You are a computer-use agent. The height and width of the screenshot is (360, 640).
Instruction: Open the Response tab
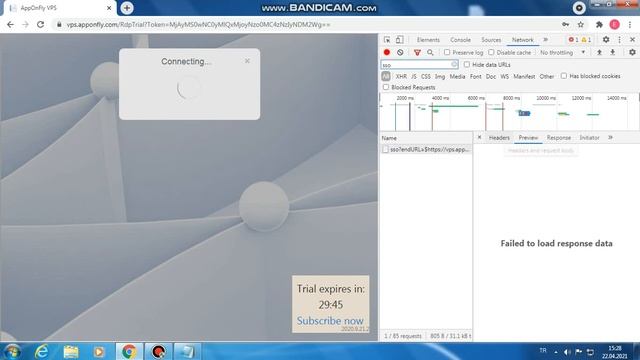point(559,138)
